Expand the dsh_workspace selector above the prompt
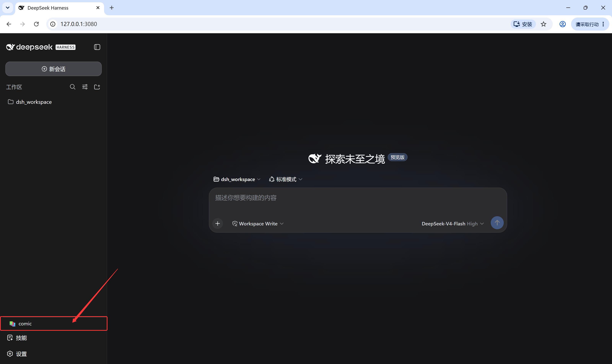This screenshot has width=612, height=364. click(237, 179)
